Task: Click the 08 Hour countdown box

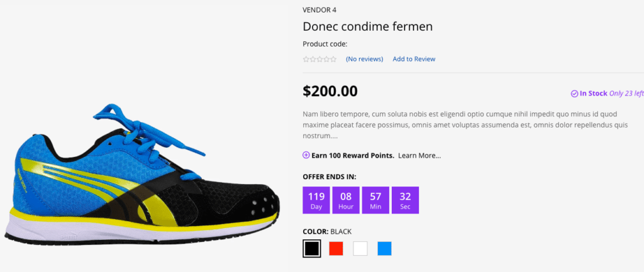Action: coord(346,200)
